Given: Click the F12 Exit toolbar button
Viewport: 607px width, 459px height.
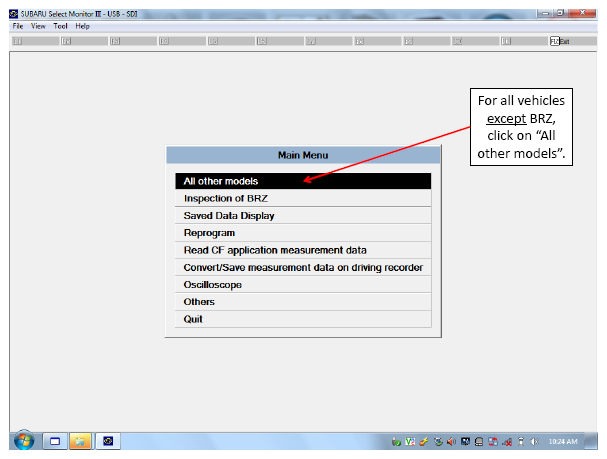Looking at the screenshot, I should point(560,41).
